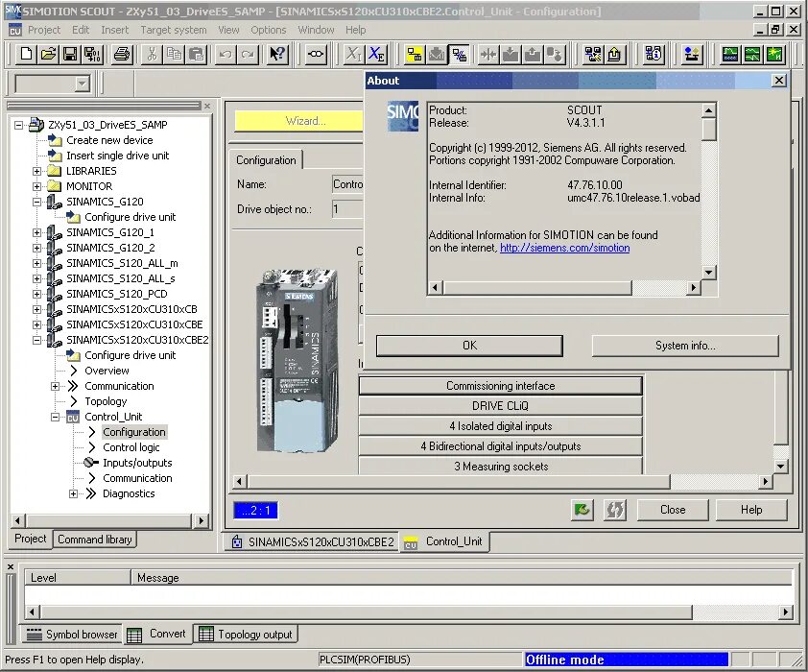Click the grey XI toolbar icon
This screenshot has height=672, width=808.
coord(353,54)
